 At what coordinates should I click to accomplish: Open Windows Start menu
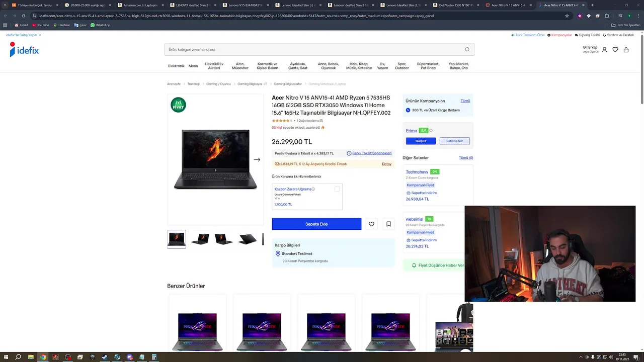[6, 357]
